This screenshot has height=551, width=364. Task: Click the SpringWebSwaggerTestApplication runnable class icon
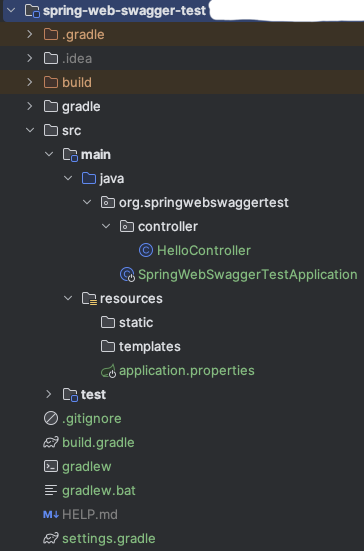[127, 274]
